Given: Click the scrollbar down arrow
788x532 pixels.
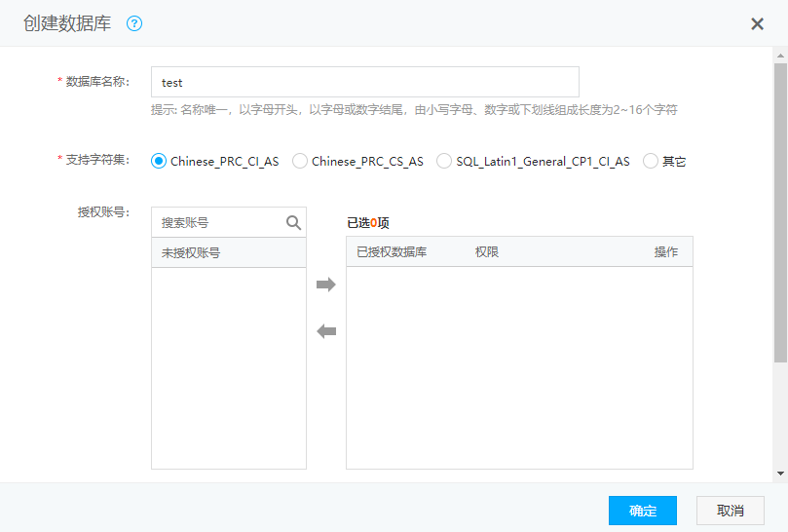Looking at the screenshot, I should (x=780, y=473).
